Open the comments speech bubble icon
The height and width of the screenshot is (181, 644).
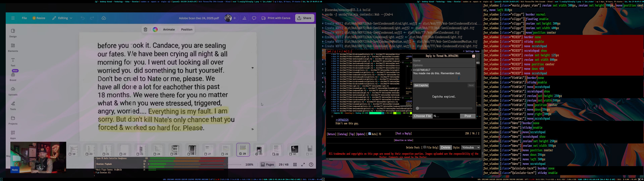coord(254,18)
